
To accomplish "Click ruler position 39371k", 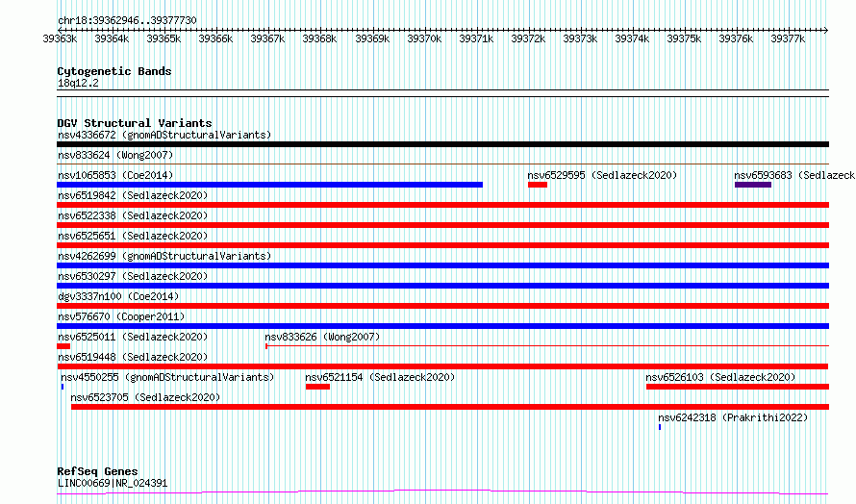I will [x=476, y=38].
